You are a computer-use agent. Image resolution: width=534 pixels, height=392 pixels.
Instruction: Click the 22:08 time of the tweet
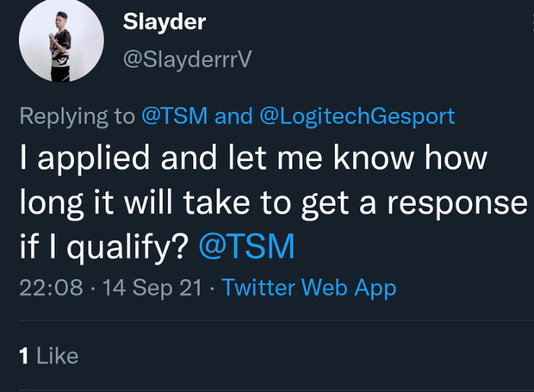point(50,288)
